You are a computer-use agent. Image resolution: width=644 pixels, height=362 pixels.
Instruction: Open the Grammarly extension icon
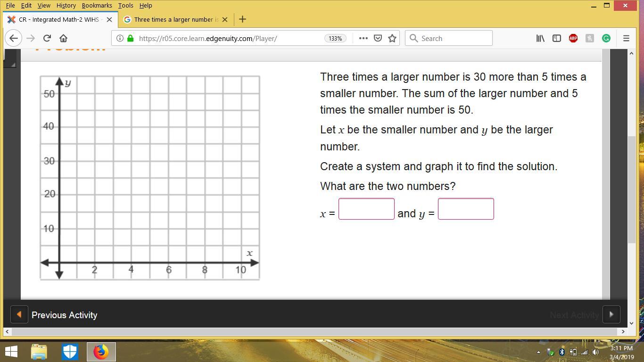[606, 38]
